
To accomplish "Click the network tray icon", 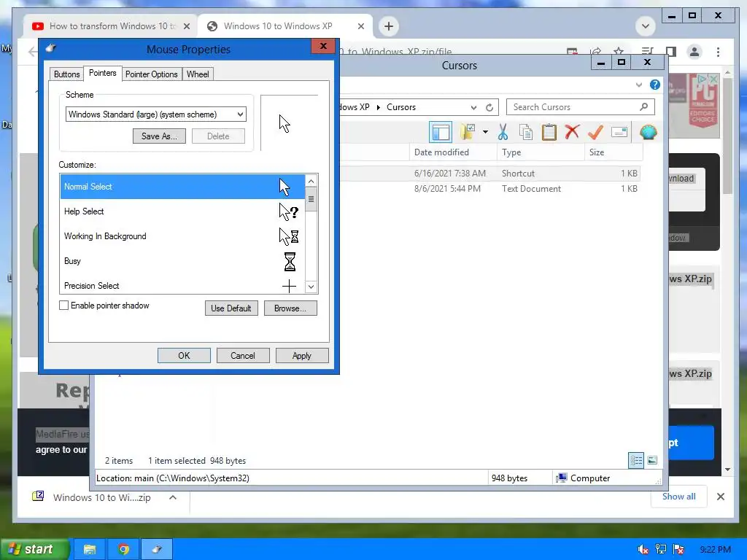I will 661,550.
